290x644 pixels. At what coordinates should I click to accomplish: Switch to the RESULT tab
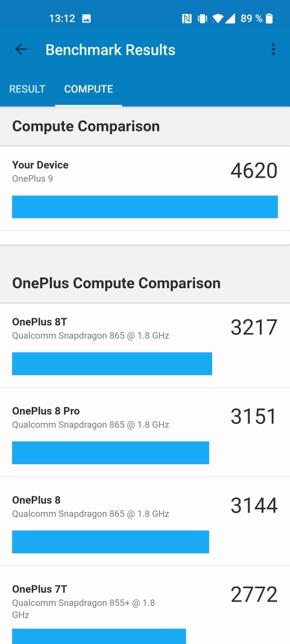click(x=27, y=89)
